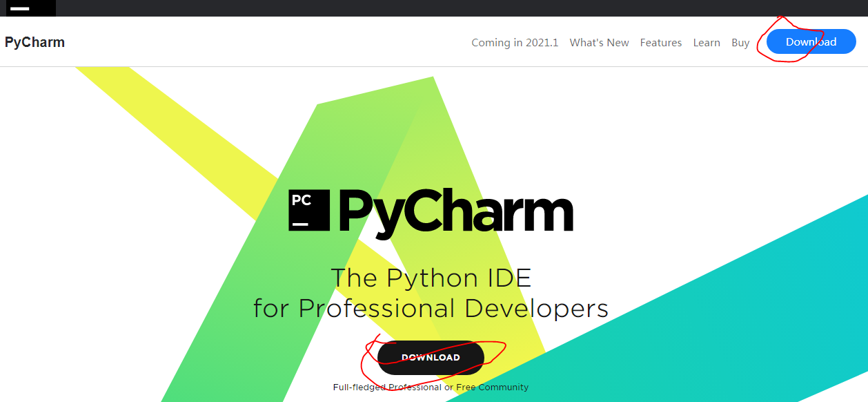This screenshot has width=868, height=402.
Task: Open the Buy page
Action: pyautogui.click(x=740, y=43)
